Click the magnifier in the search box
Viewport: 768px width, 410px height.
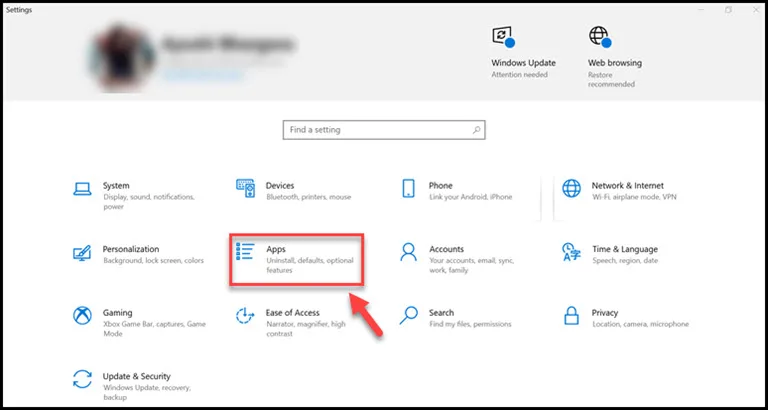(x=476, y=130)
